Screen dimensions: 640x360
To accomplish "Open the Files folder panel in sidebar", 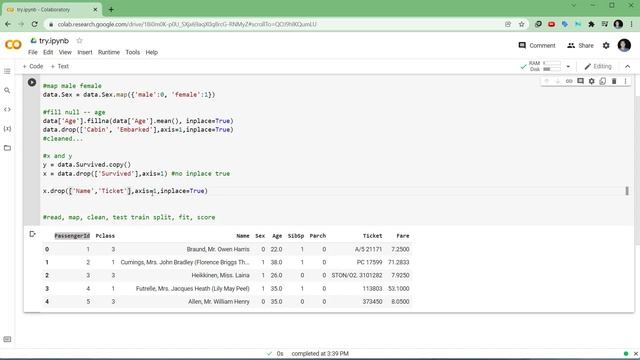I will click(x=7, y=148).
